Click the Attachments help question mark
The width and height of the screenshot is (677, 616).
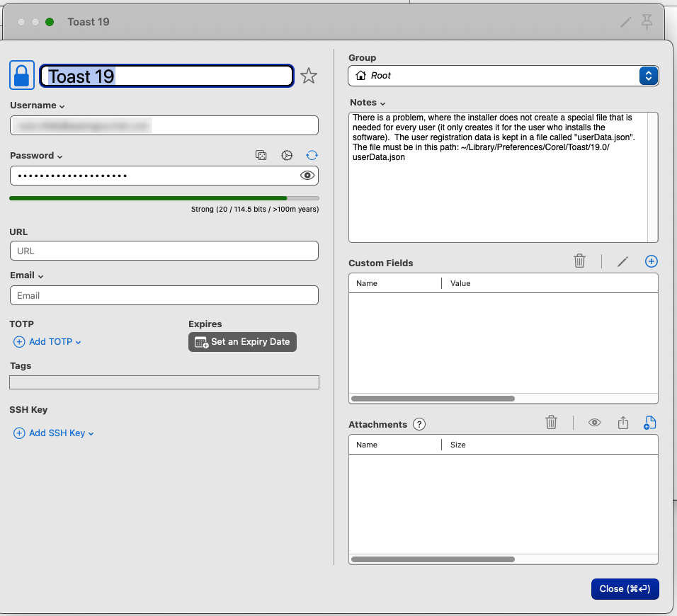(419, 424)
